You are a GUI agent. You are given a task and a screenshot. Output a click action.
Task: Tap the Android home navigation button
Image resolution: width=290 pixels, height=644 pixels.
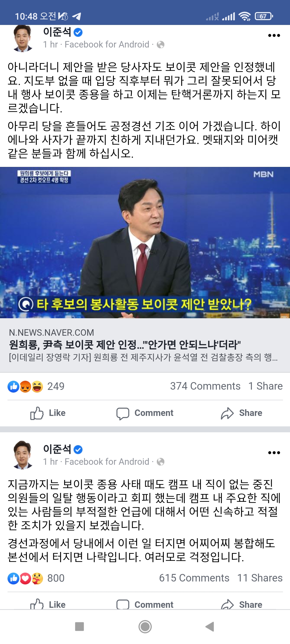pos(145,627)
